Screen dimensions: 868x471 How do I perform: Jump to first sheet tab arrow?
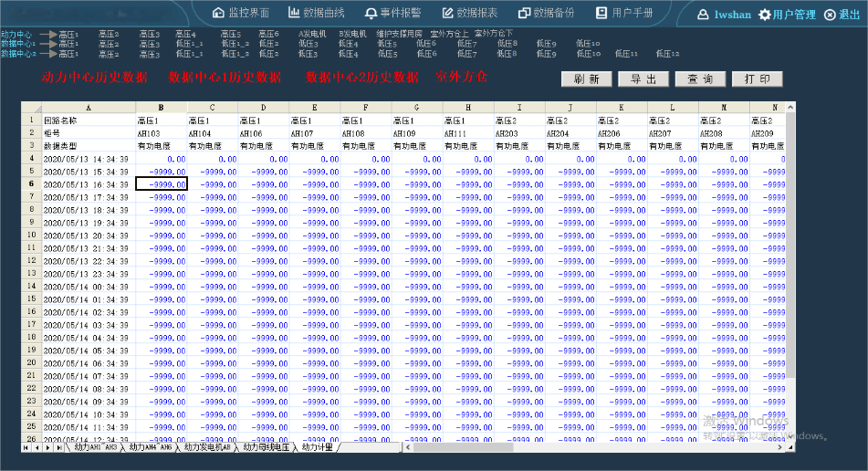(26, 447)
